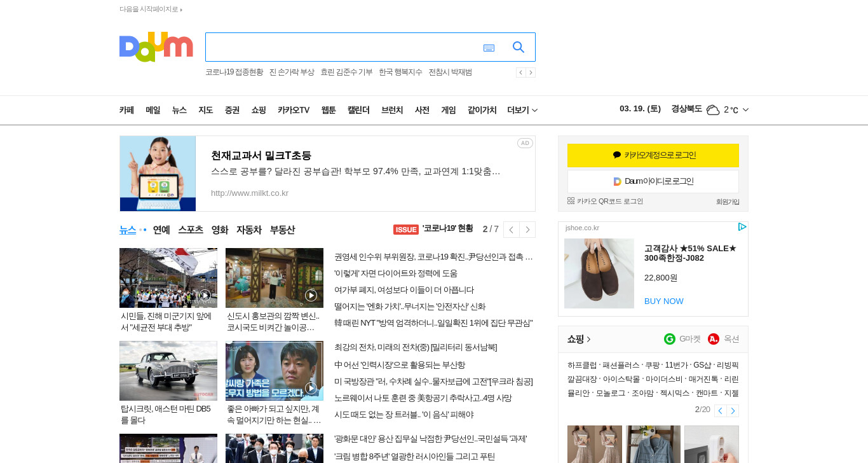Click the Gmarket G icon
Image resolution: width=868 pixels, height=463 pixels.
(670, 339)
